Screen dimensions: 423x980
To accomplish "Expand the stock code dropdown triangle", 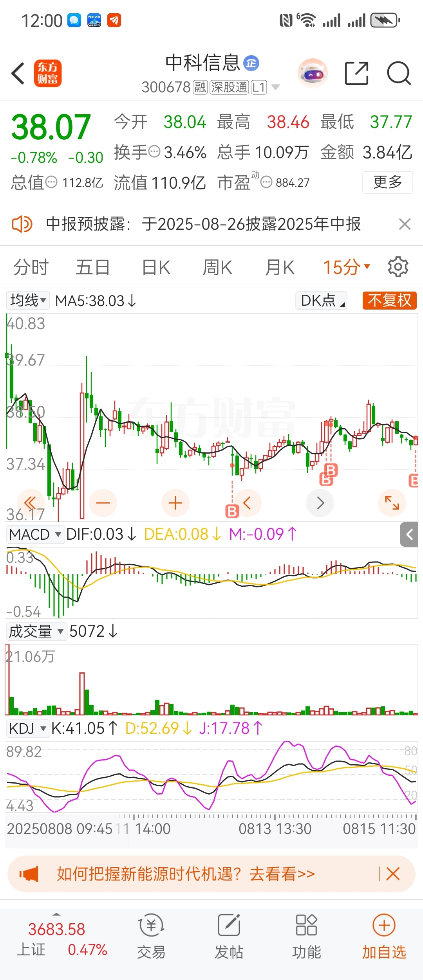I will tap(276, 87).
